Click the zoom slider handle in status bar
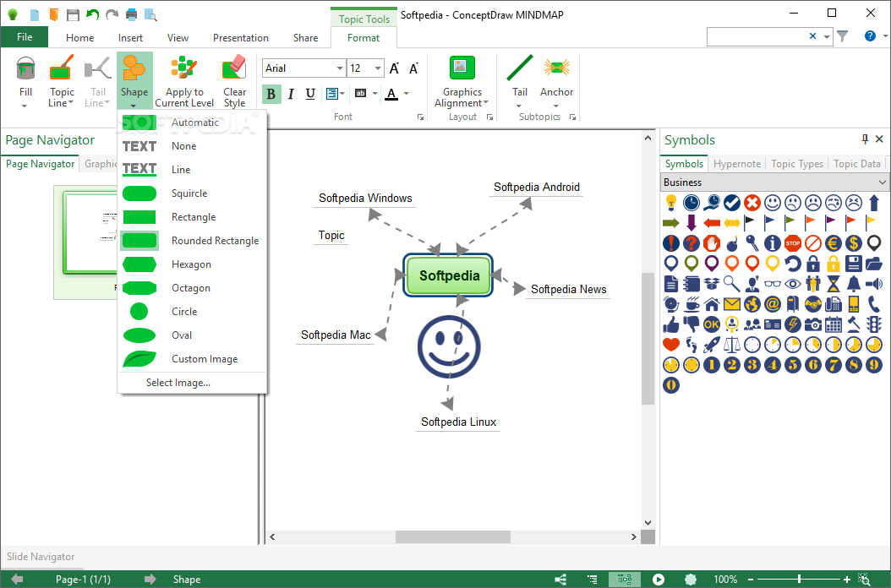Viewport: 891px width, 588px height. click(x=800, y=580)
